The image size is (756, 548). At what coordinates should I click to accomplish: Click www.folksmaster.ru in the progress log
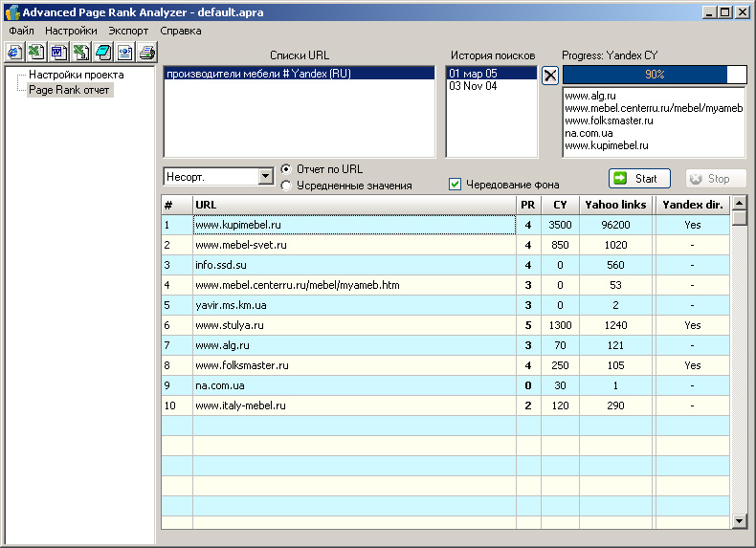point(609,121)
